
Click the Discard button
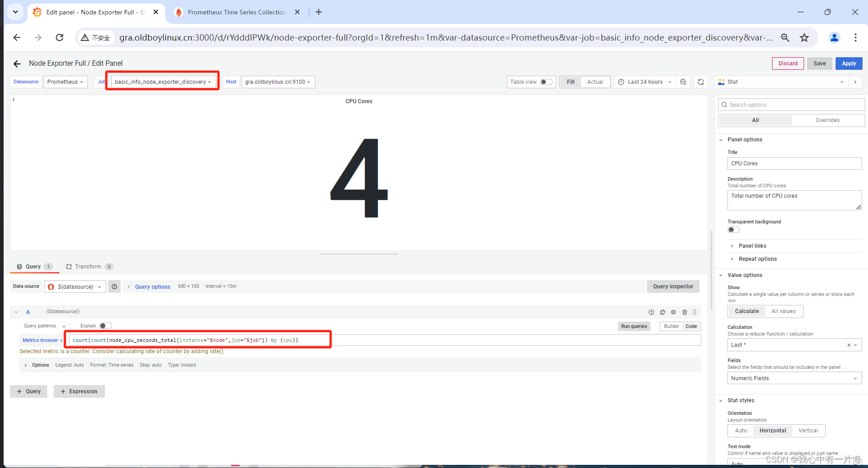(x=788, y=64)
